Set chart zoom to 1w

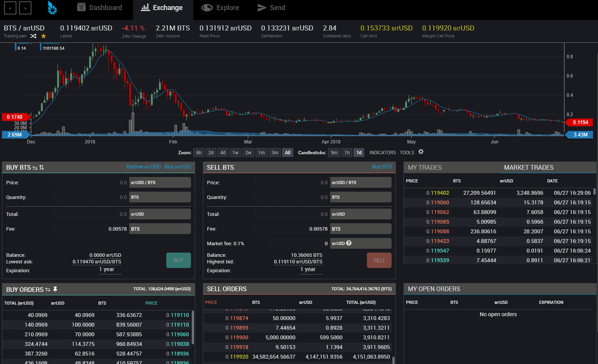point(235,153)
